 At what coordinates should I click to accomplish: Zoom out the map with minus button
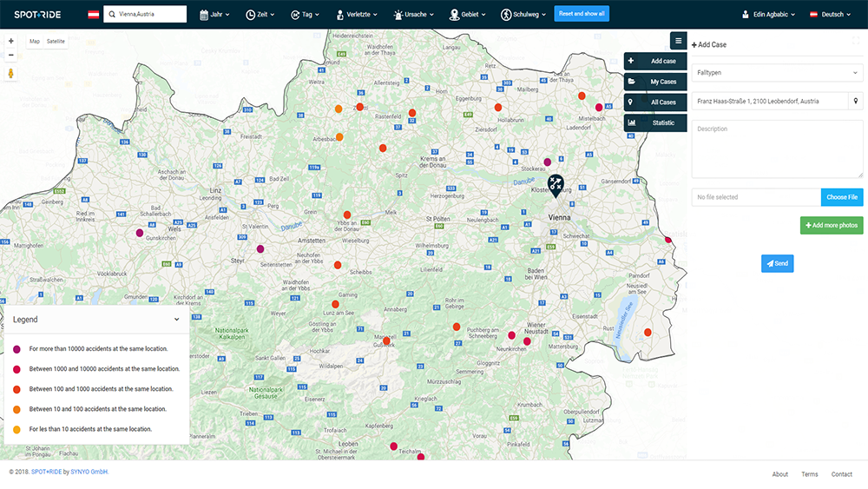(x=10, y=55)
